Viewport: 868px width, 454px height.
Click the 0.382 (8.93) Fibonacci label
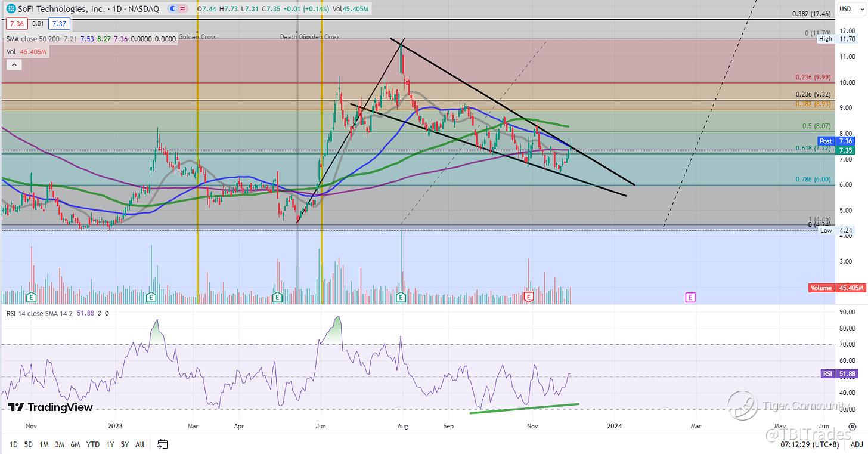(813, 104)
